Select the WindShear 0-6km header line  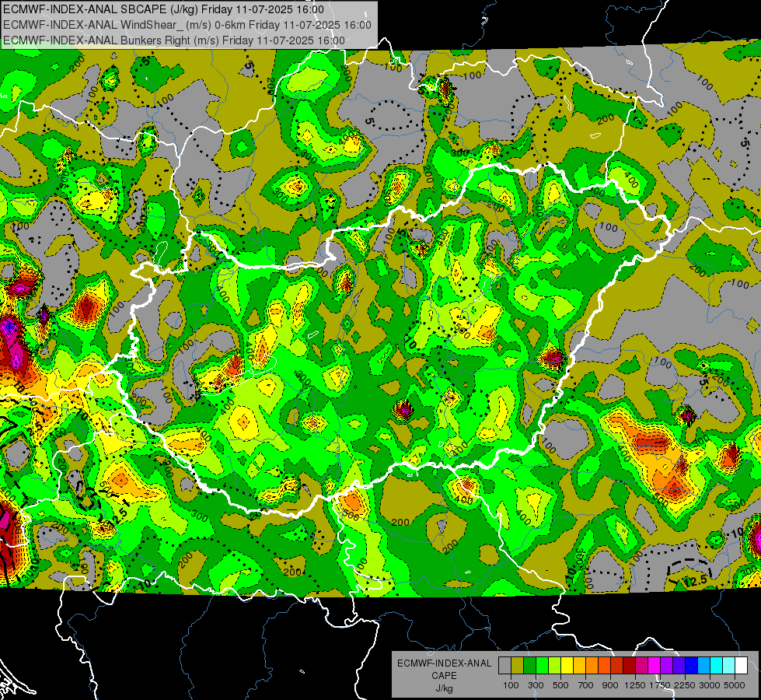(x=187, y=25)
